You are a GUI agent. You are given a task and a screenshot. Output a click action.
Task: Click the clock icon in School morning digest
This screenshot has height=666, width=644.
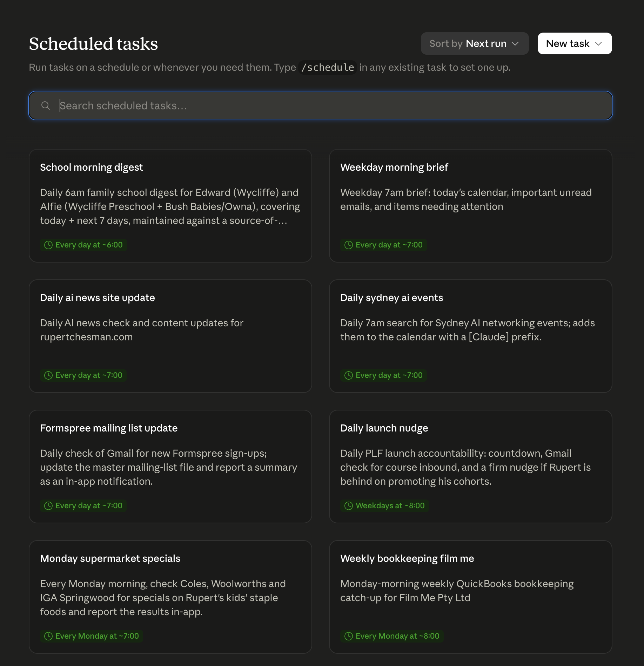pos(48,245)
